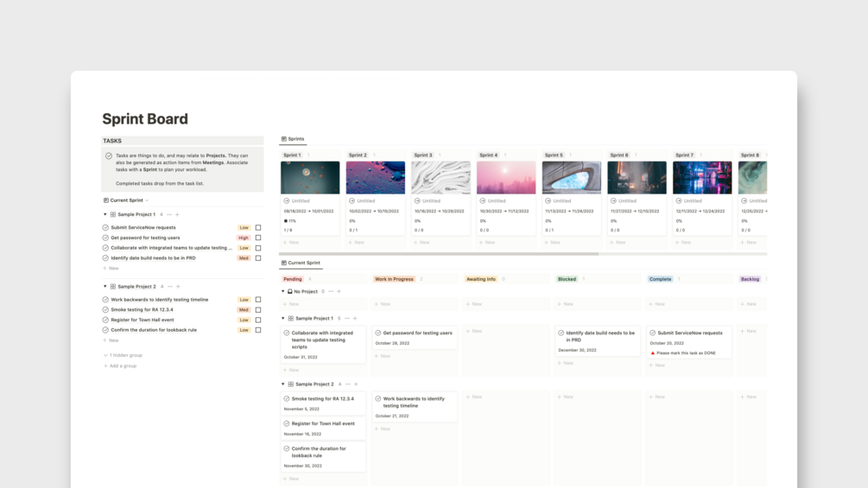Check the Smoke testing for RA 12.3.4 checkbox
This screenshot has height=488, width=868.
(x=258, y=310)
